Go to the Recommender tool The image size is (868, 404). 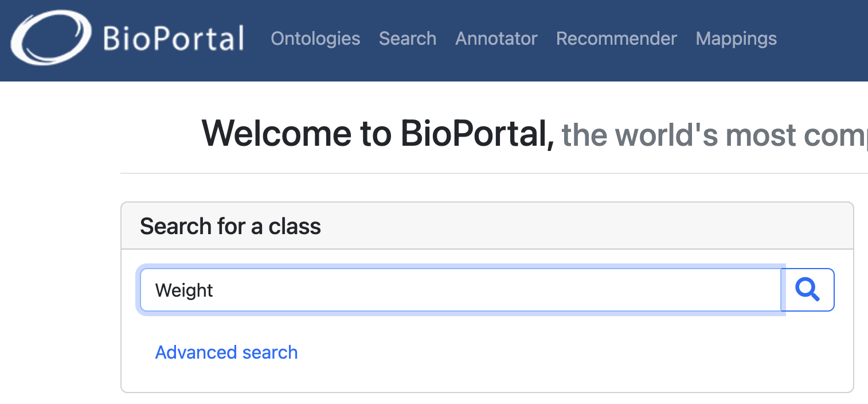point(616,38)
